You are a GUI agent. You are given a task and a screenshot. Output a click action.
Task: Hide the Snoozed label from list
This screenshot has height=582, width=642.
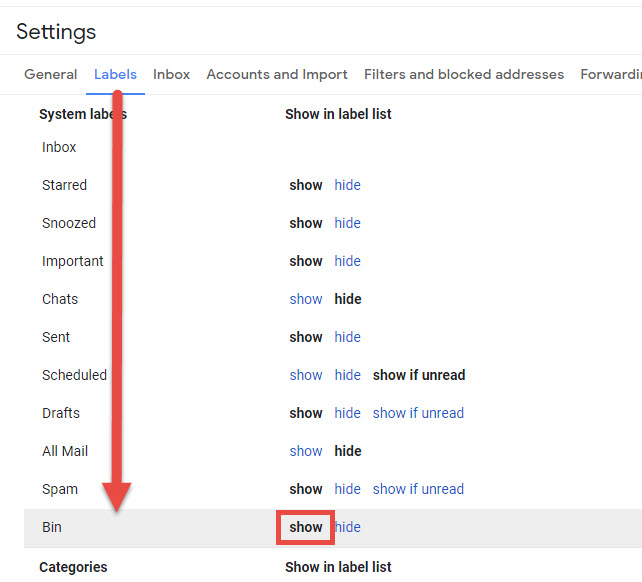(347, 223)
